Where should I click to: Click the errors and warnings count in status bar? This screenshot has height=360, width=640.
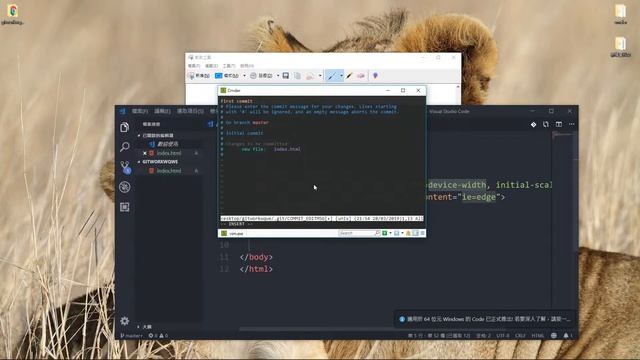click(x=158, y=336)
